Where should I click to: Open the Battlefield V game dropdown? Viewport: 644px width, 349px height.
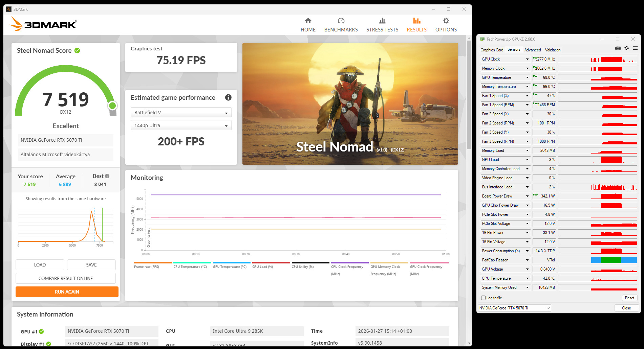point(181,113)
